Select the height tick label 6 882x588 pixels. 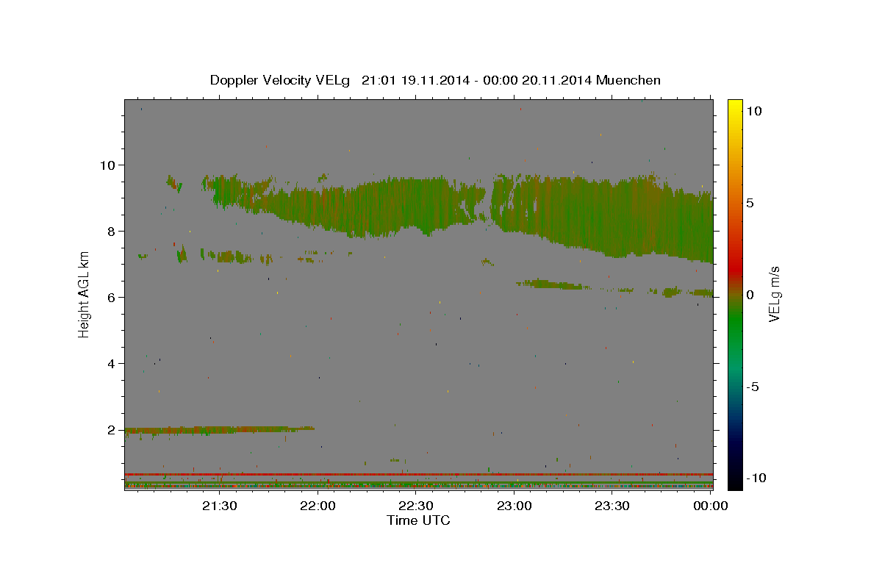click(x=112, y=297)
